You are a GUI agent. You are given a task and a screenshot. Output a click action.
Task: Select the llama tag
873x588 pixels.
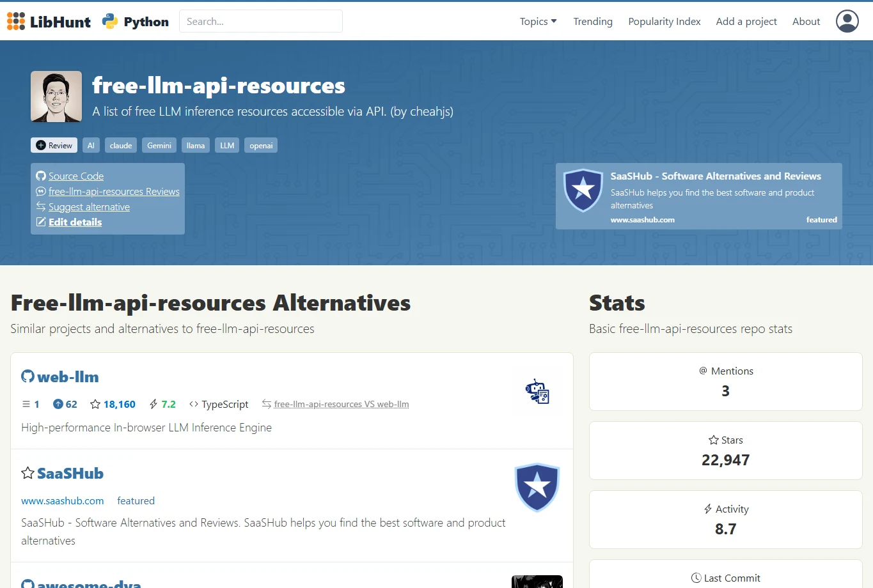[196, 145]
